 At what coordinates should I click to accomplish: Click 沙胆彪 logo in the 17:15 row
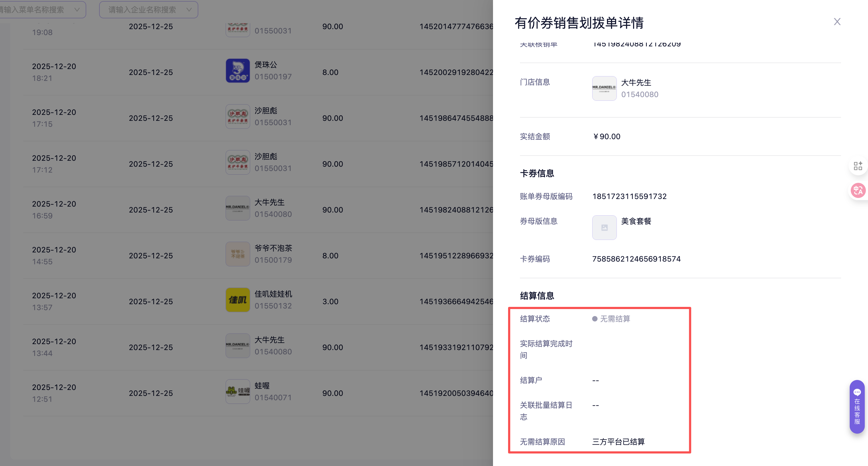tap(238, 117)
